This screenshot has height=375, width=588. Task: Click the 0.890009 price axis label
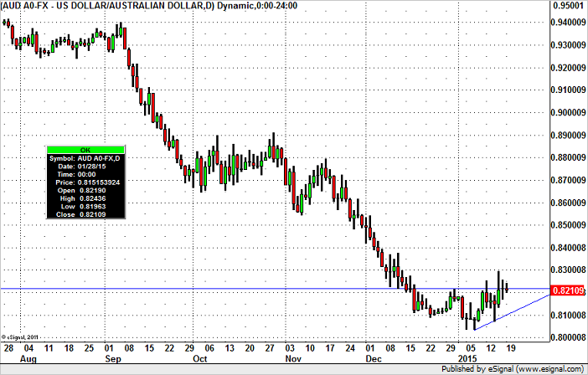568,136
